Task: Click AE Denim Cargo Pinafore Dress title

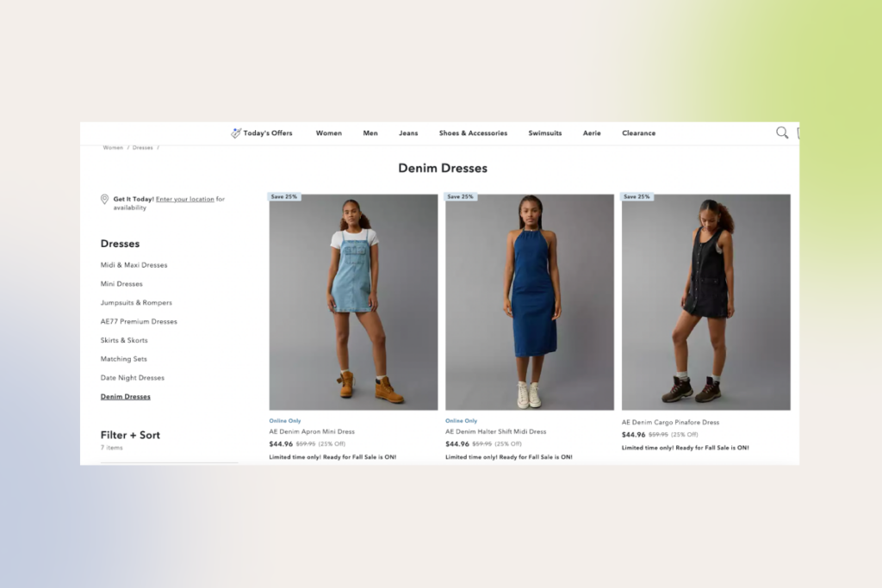Action: click(670, 422)
